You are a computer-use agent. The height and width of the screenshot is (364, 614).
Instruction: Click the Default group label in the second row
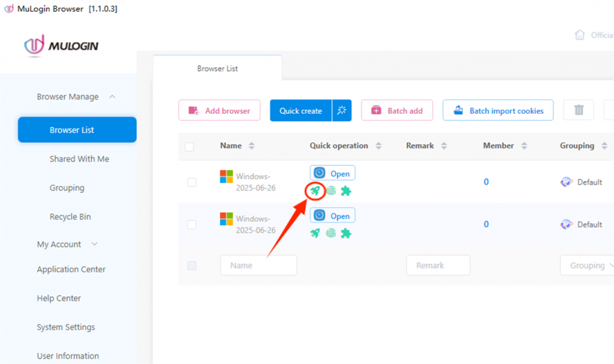point(590,224)
